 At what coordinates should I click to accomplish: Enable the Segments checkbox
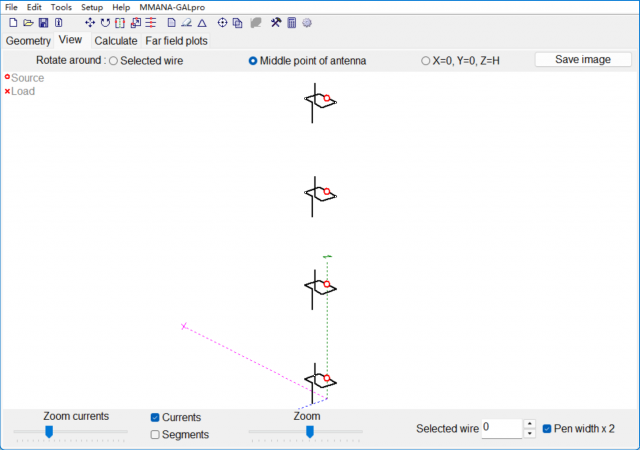(x=155, y=434)
